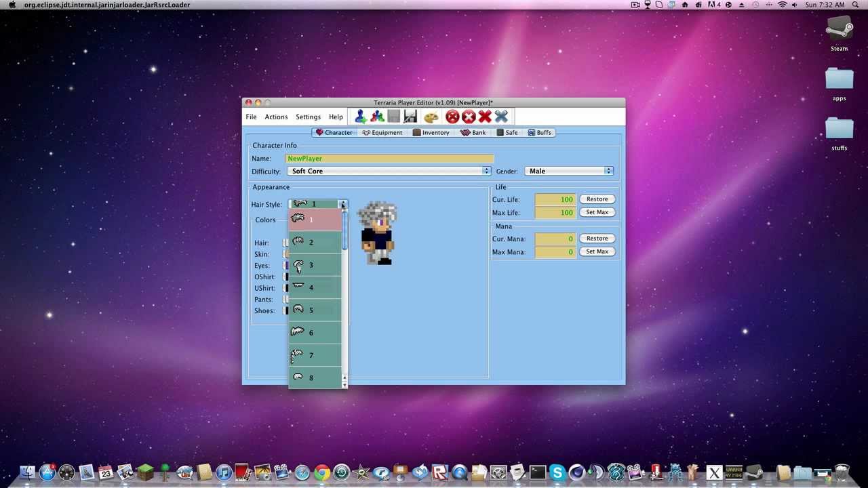
Task: Click the character preview sprite
Action: pos(377,232)
